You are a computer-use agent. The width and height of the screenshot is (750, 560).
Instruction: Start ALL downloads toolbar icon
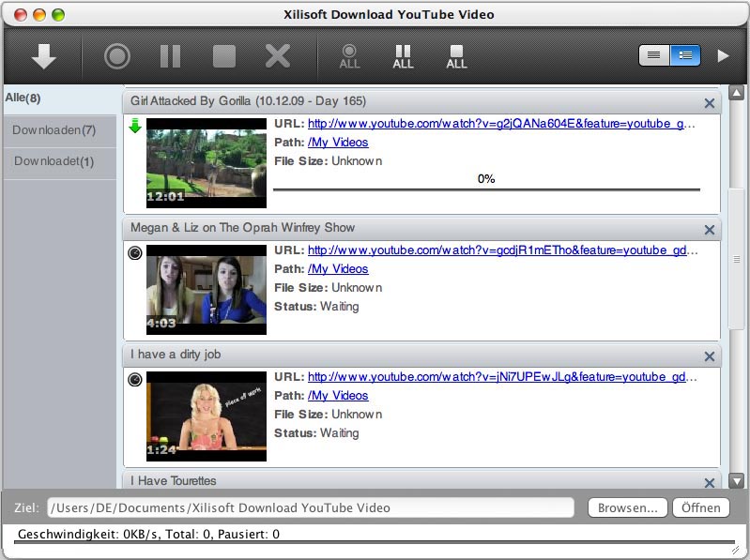click(x=349, y=57)
